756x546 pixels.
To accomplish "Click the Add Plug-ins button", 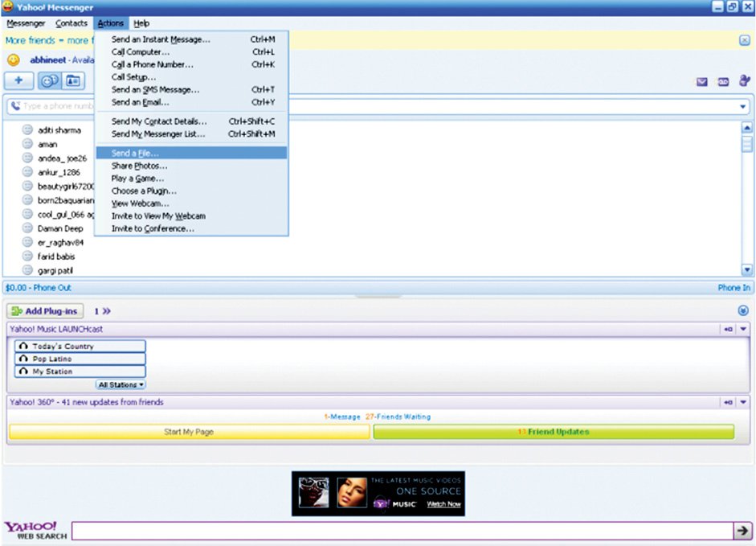I will tap(45, 311).
